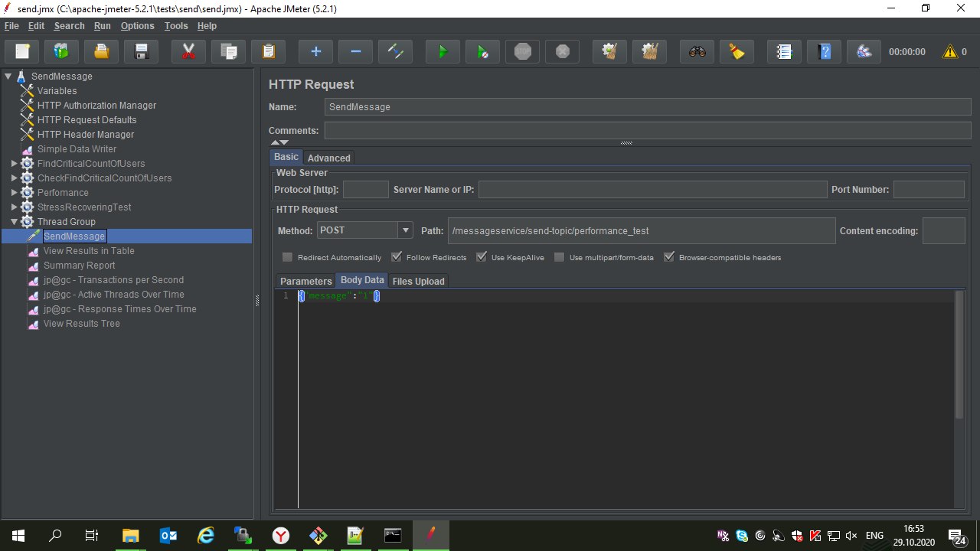Screen dimensions: 980x551
Task: Cut the selected element with scissors icon
Action: [188, 52]
